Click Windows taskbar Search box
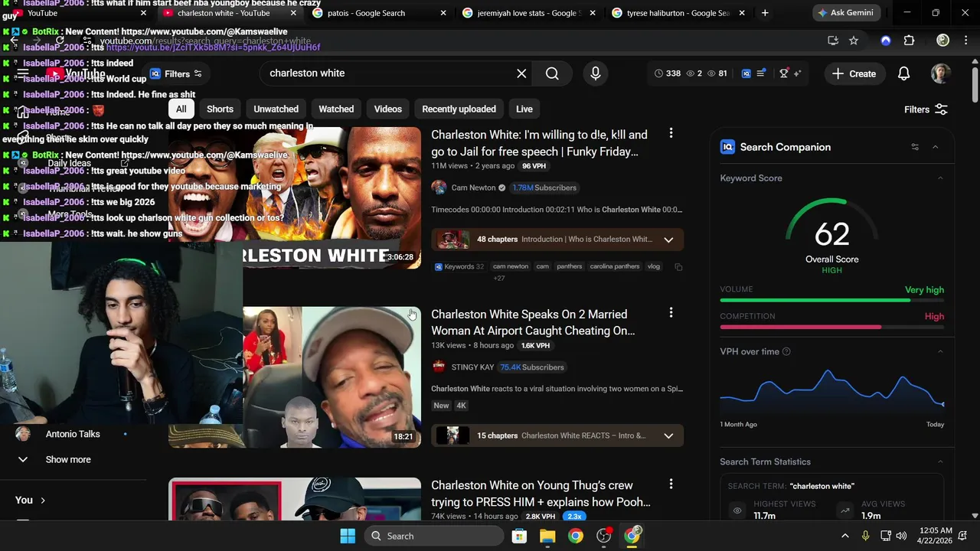 [436, 536]
